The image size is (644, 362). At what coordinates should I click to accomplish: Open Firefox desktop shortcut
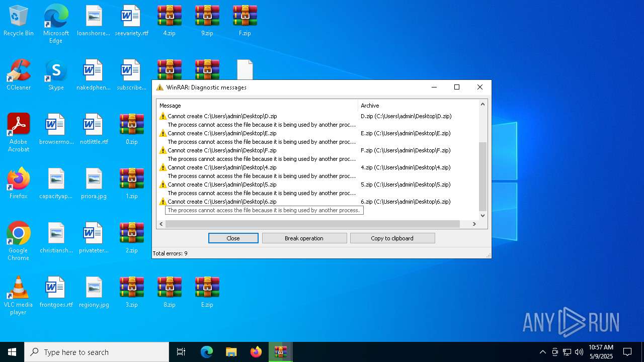pos(19,184)
